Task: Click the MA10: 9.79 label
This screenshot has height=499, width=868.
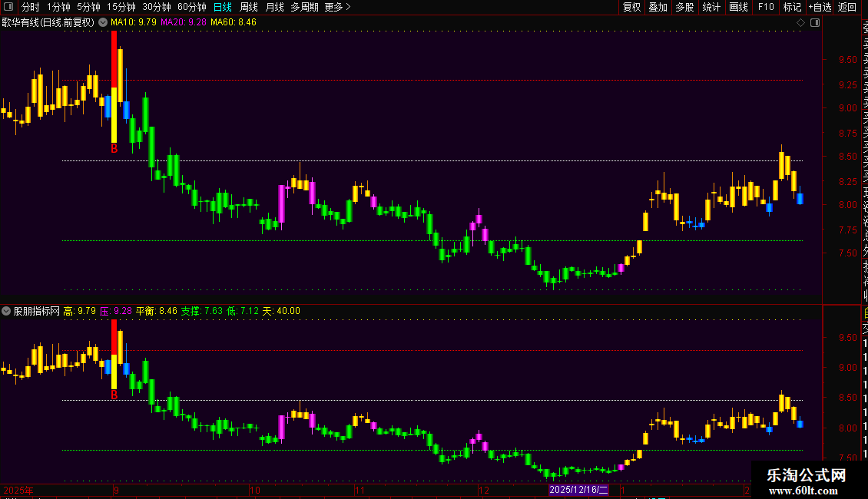Action: [x=134, y=22]
